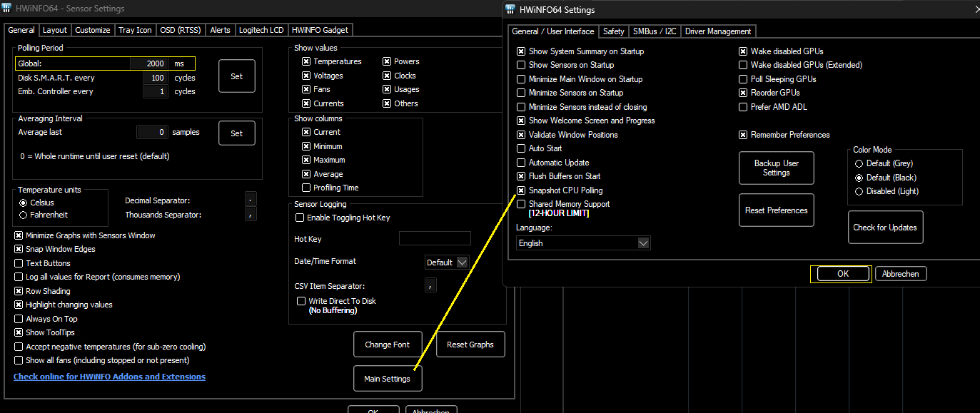This screenshot has width=980, height=413.
Task: Click the Decimal Separator field
Action: (x=251, y=199)
